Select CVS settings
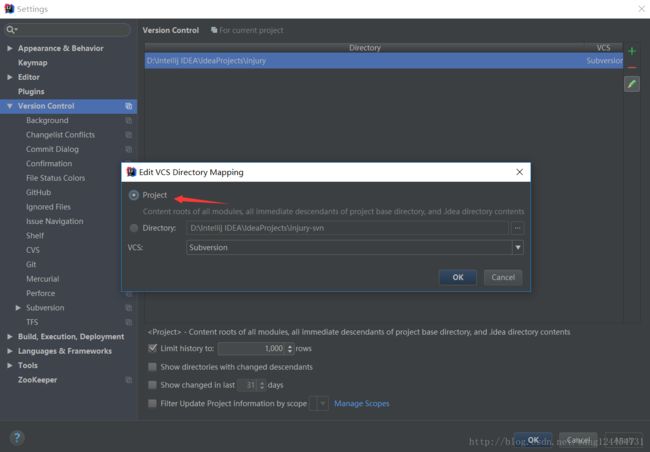This screenshot has width=650, height=452. click(33, 250)
